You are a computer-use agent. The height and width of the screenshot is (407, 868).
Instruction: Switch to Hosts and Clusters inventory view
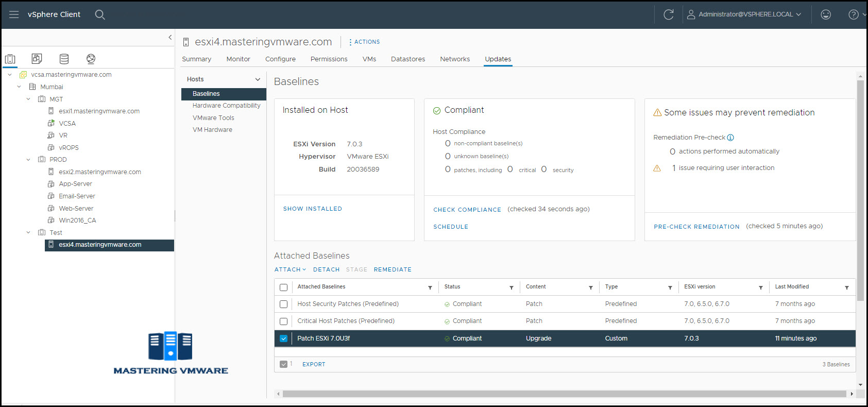(10, 59)
